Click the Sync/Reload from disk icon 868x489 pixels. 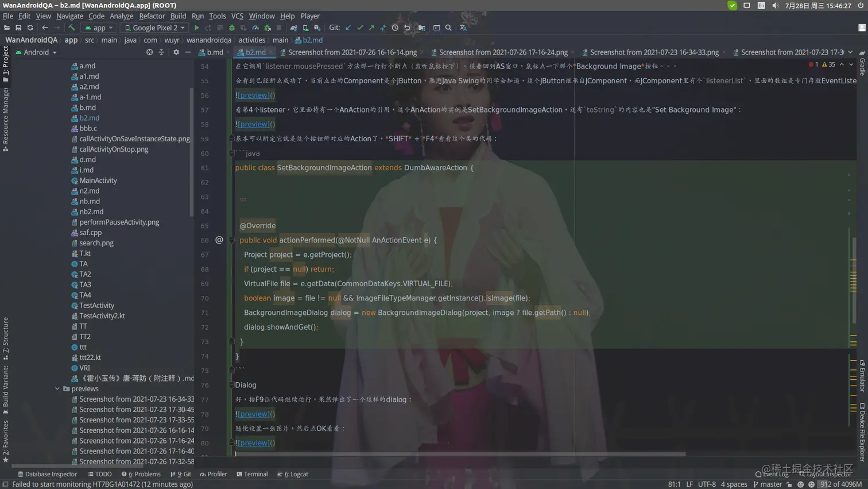point(30,28)
